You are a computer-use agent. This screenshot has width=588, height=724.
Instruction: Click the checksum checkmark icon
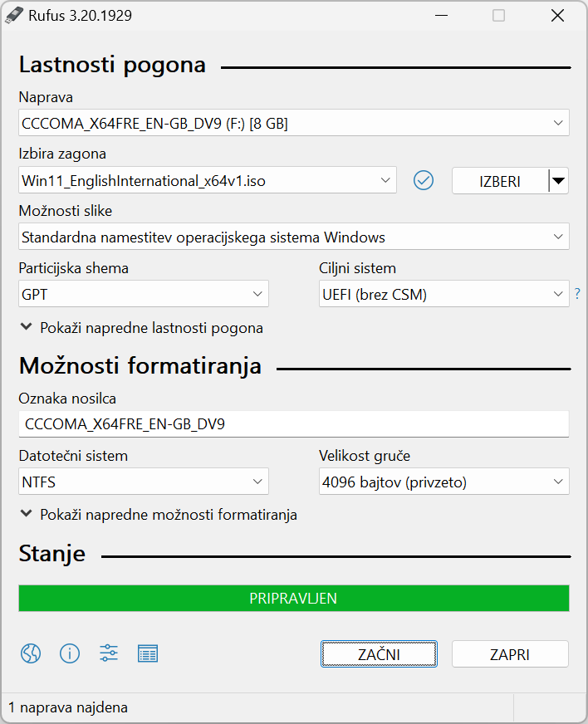click(x=423, y=180)
